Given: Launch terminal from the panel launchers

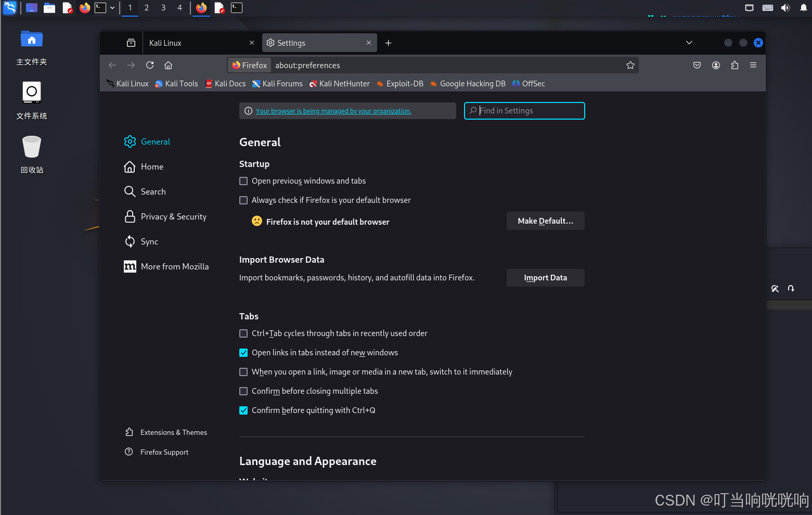Looking at the screenshot, I should tap(100, 8).
